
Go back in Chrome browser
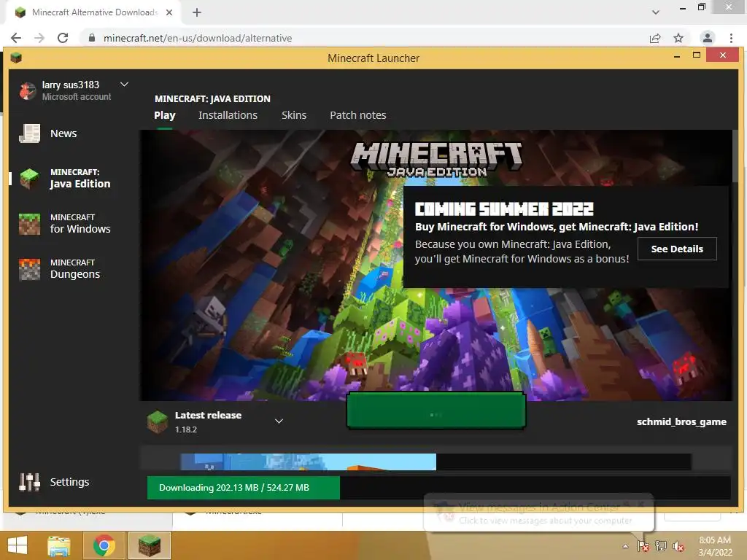16,38
